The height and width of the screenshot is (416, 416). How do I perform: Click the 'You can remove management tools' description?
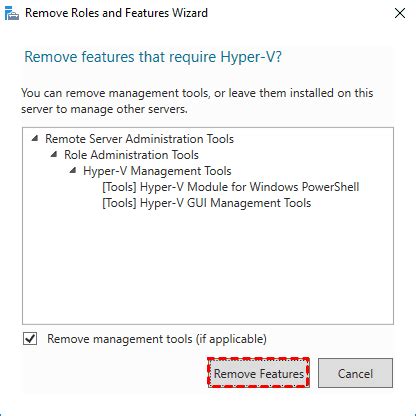coord(197,101)
